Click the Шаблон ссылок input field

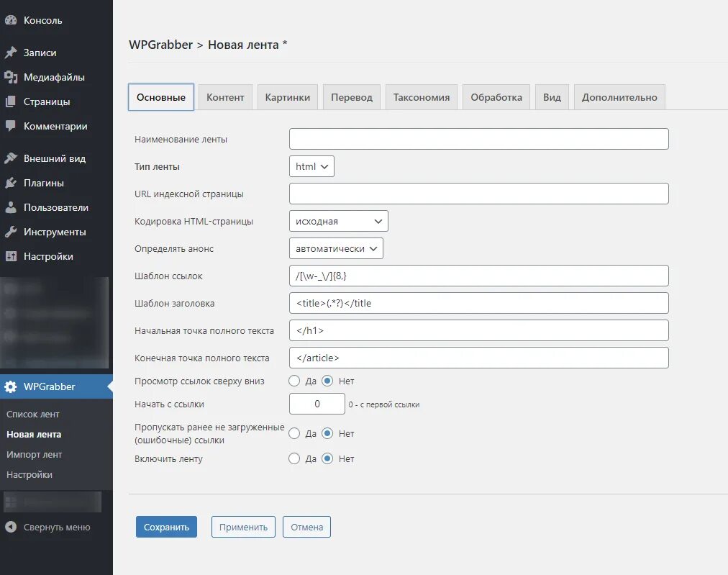[x=478, y=276]
